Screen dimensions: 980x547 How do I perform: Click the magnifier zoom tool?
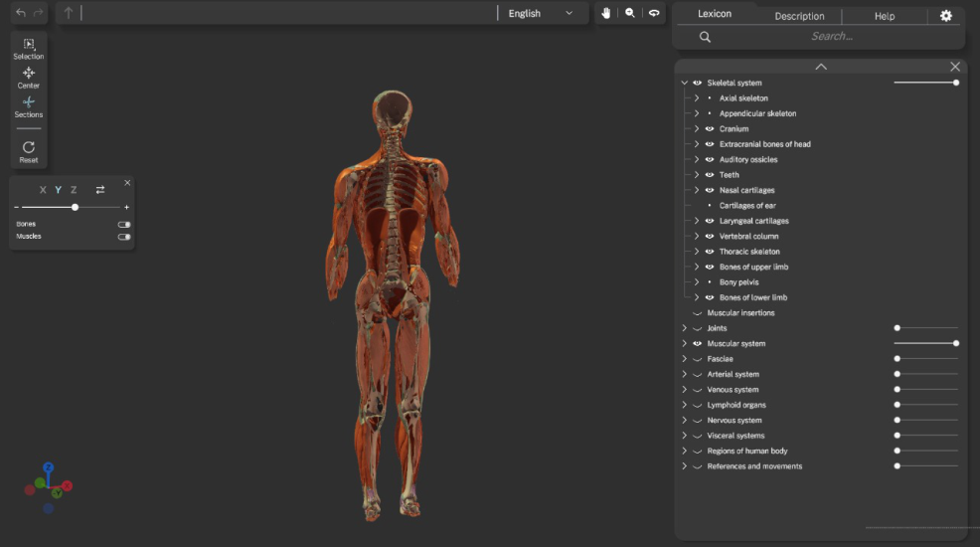point(630,13)
